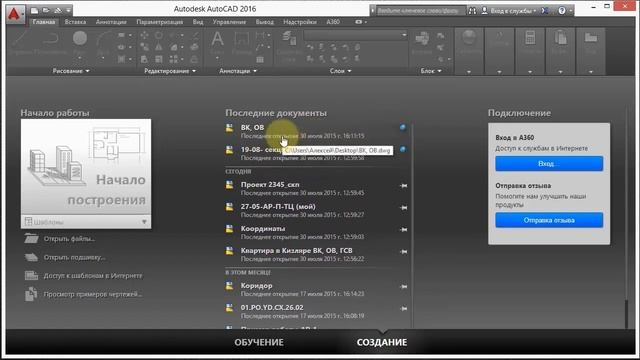Open the Шаблоны templates dropdown
This screenshot has height=360, width=640.
point(86,222)
